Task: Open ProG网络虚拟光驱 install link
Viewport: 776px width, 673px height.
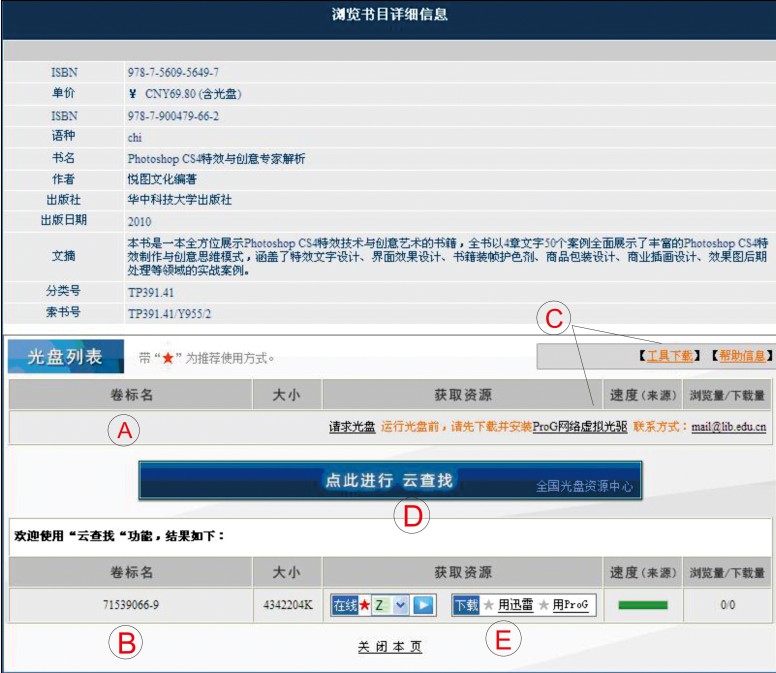Action: click(x=580, y=427)
